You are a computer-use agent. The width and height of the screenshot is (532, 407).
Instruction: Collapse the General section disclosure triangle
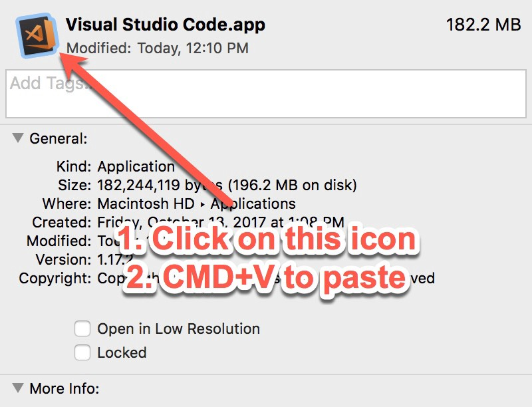coord(17,138)
